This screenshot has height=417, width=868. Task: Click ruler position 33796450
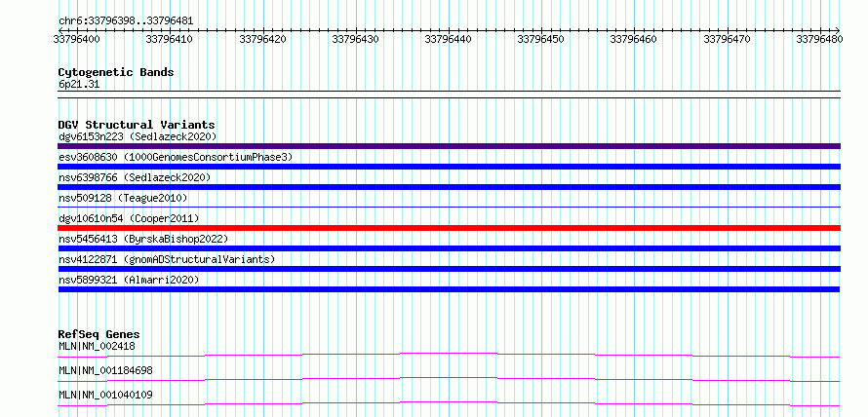(x=539, y=39)
